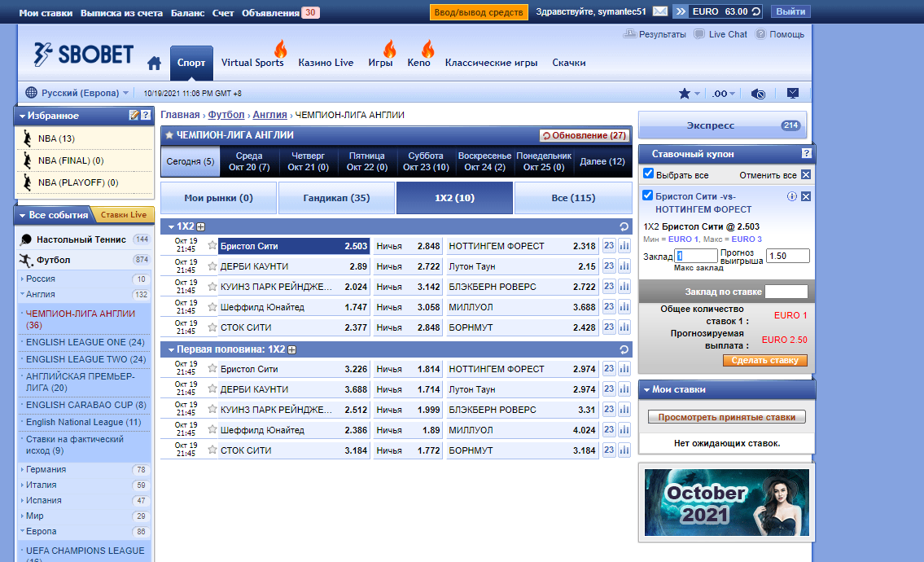Edit favorites with the pencil icon
This screenshot has height=562, width=924.
click(x=134, y=116)
